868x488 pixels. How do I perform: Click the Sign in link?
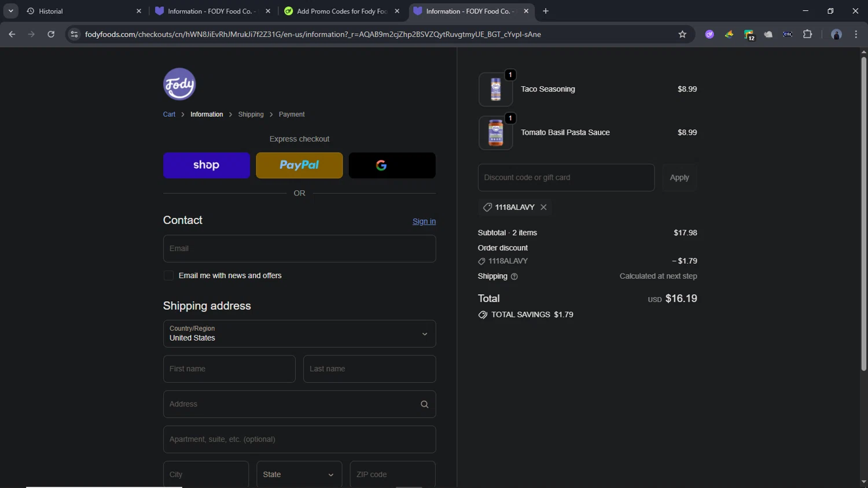[424, 221]
